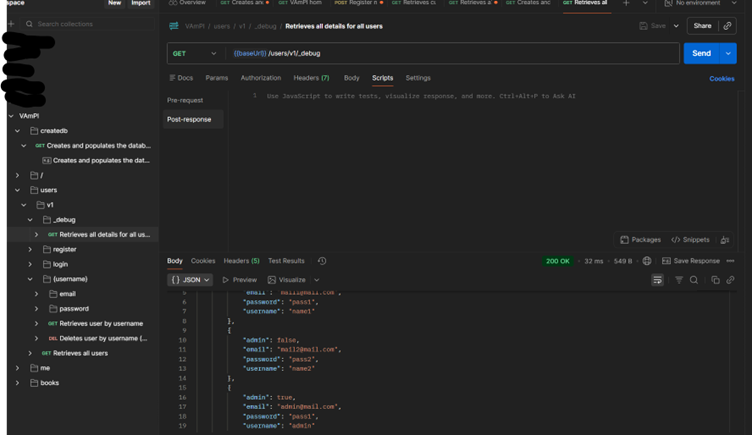This screenshot has width=752, height=435.
Task: Focus the Search collections field
Action: coord(89,24)
